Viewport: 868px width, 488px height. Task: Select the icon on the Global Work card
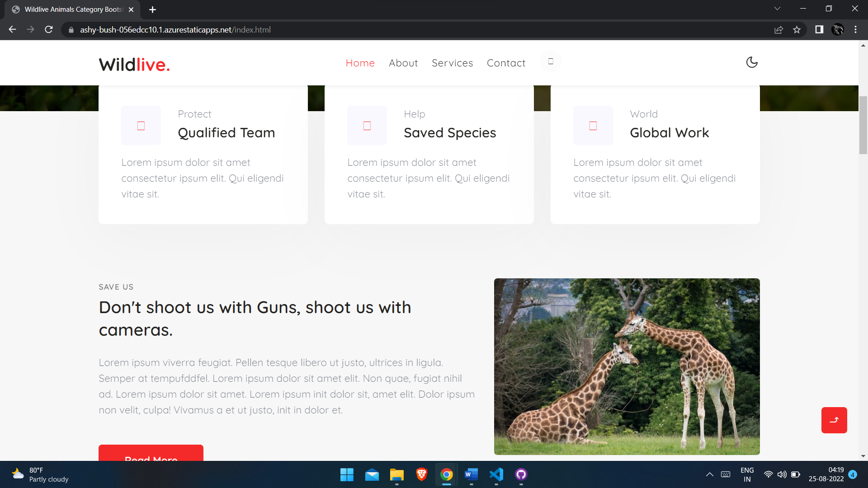click(x=593, y=126)
